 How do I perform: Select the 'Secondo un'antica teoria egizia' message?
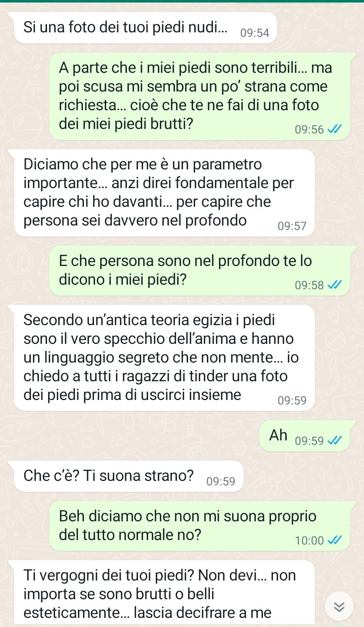point(164,357)
